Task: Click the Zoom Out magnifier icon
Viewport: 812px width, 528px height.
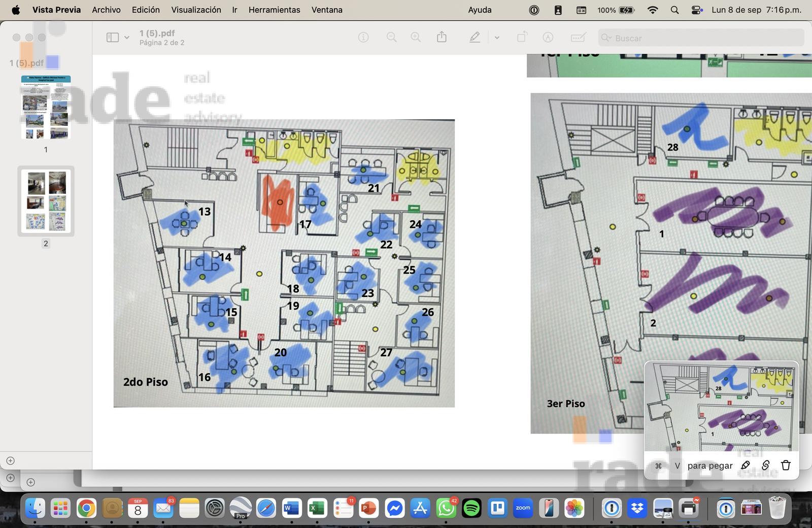Action: coord(391,38)
